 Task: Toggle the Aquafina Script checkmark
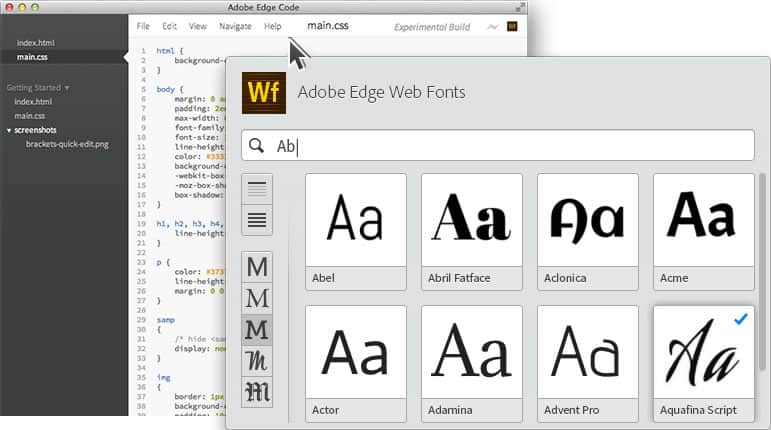[741, 319]
